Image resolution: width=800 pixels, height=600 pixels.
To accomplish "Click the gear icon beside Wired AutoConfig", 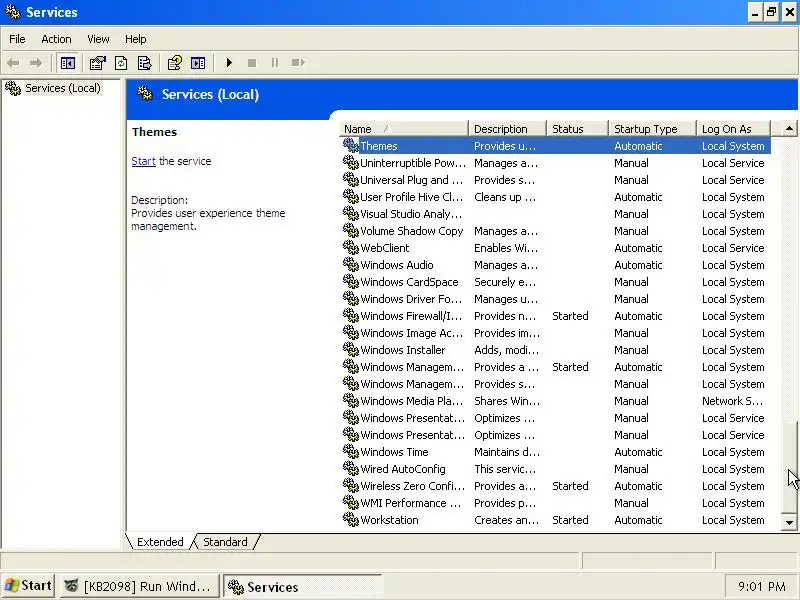I will pos(351,468).
